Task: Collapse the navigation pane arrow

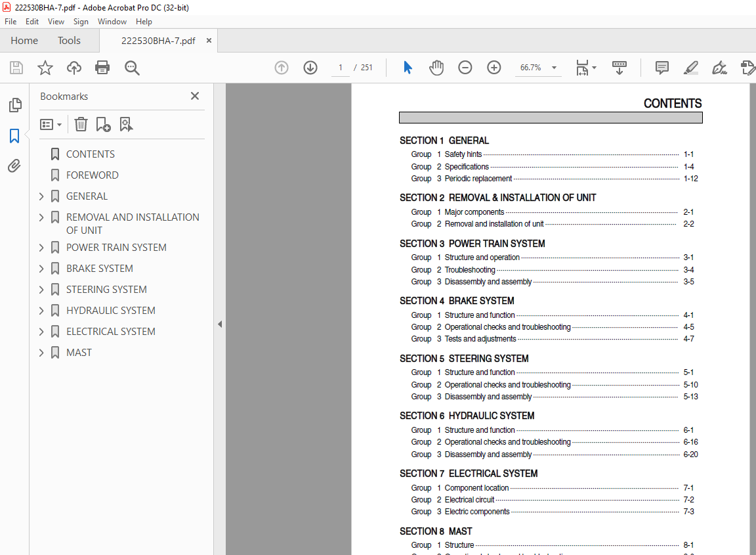Action: click(x=220, y=324)
